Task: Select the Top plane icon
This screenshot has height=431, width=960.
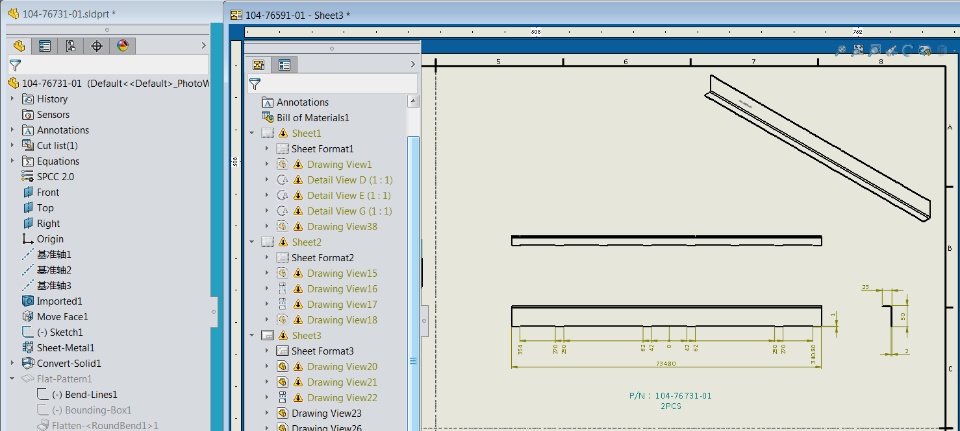Action: [28, 208]
